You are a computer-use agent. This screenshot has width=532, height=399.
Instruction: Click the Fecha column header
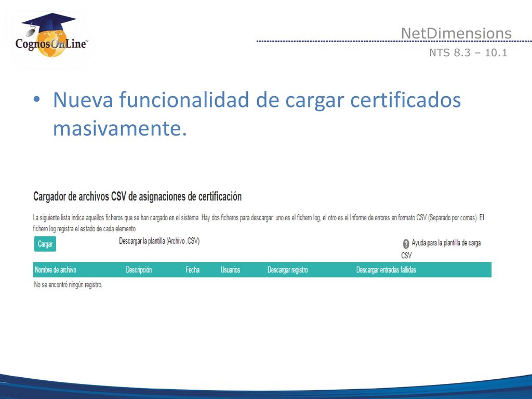[192, 270]
